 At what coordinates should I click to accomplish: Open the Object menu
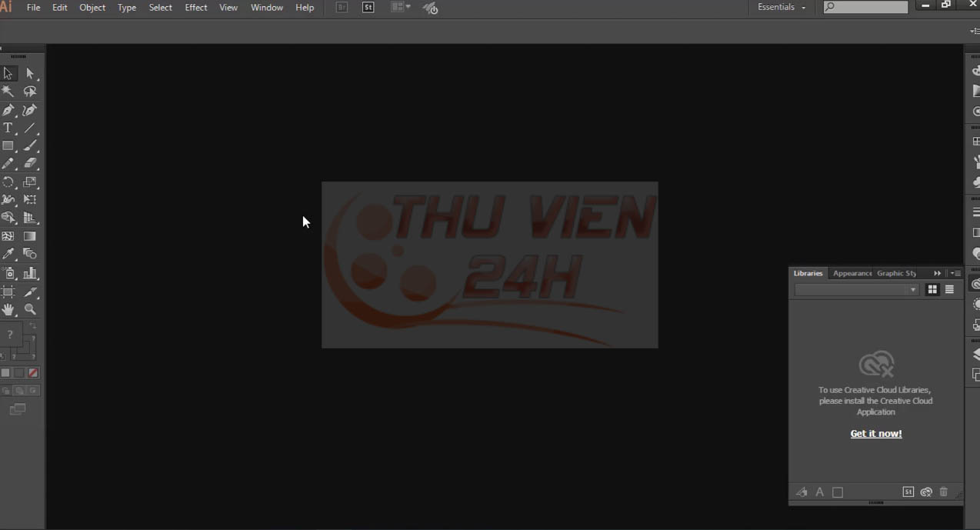pos(93,8)
